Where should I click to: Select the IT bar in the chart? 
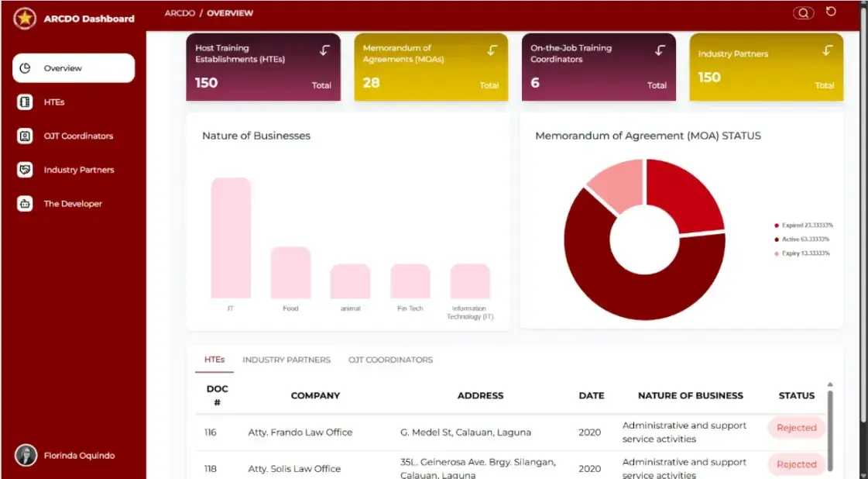pyautogui.click(x=231, y=239)
